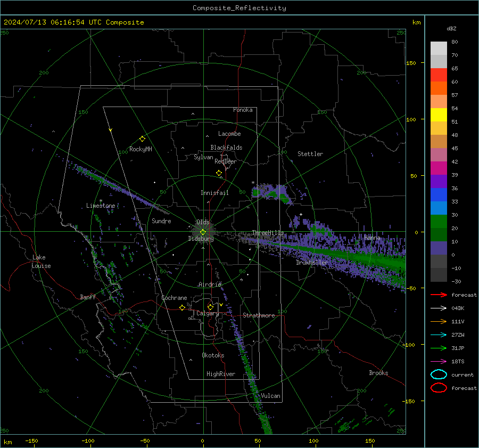The width and height of the screenshot is (479, 448).
Task: Click the Sylvan label
Action: coord(203,157)
